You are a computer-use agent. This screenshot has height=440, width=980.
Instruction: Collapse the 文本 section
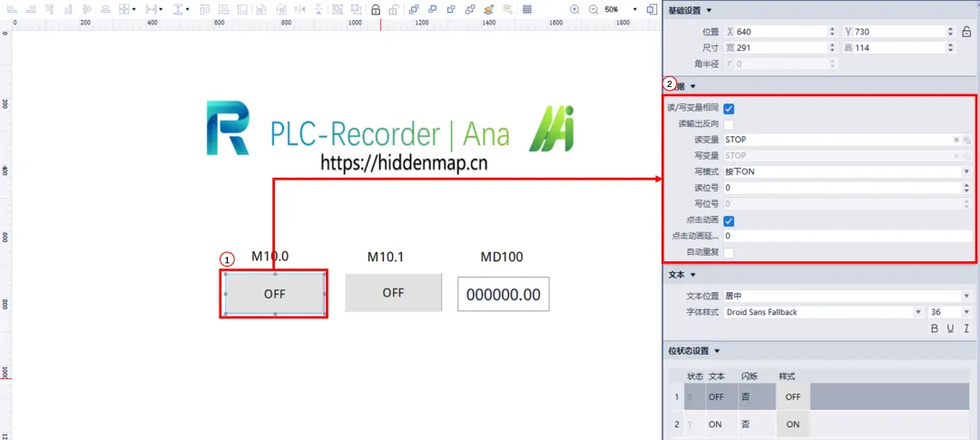pyautogui.click(x=692, y=274)
